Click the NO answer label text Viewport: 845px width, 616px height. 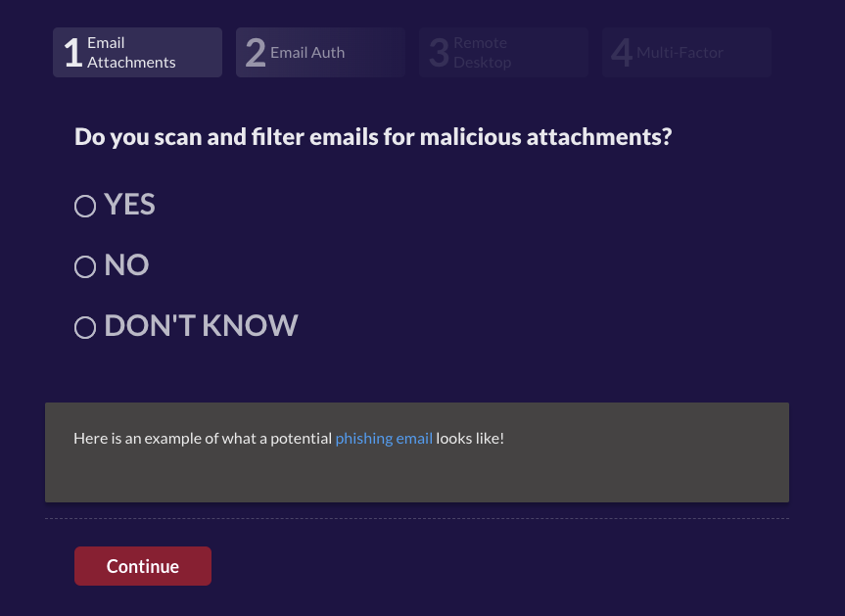pos(126,265)
